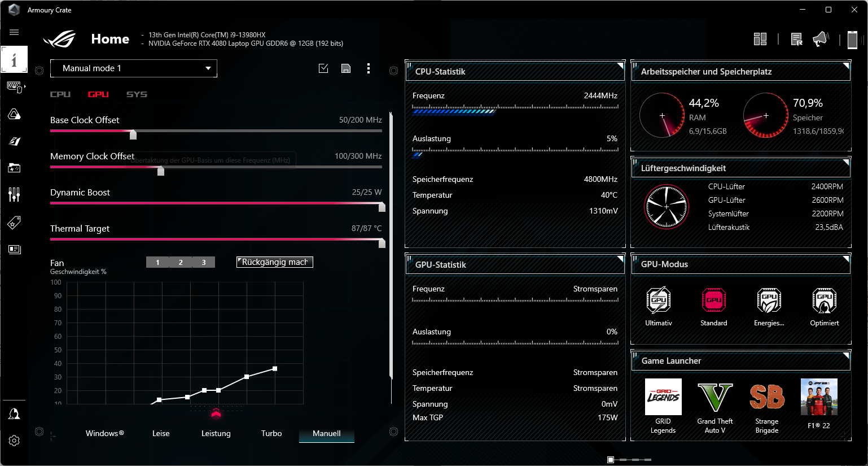Click the phone device icon in header
The width and height of the screenshot is (868, 466).
click(852, 40)
